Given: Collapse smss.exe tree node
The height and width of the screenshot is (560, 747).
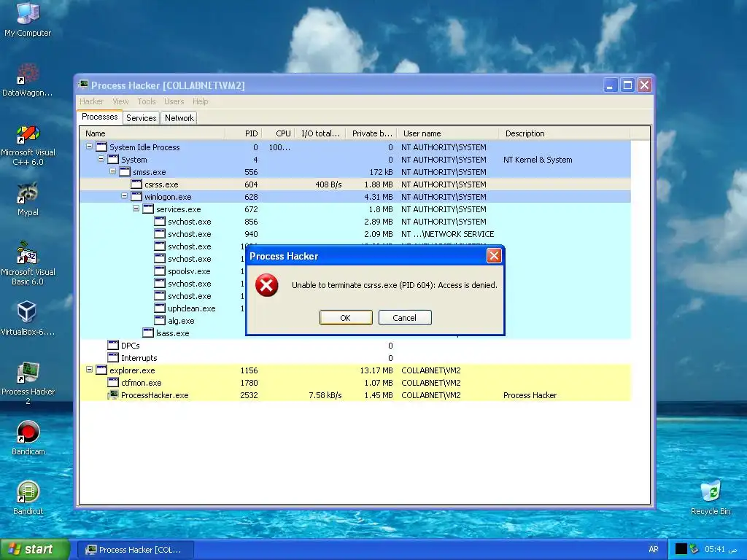Looking at the screenshot, I should point(112,171).
